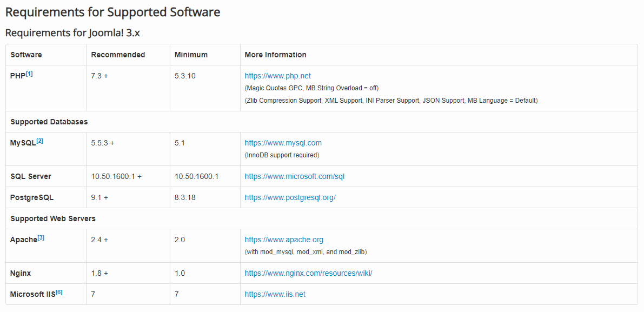Click Apache minimum version "2.0"
This screenshot has height=312, width=644.
tap(180, 240)
